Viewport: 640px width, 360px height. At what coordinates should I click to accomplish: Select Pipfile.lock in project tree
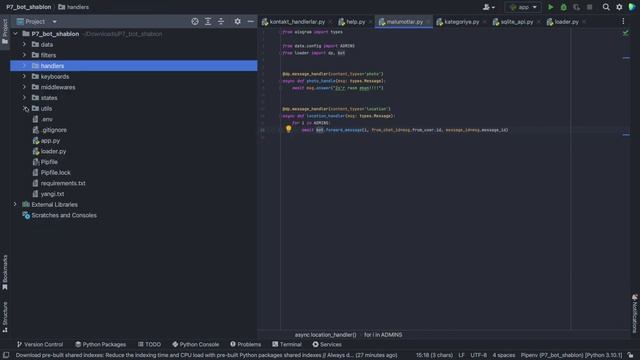[56, 172]
